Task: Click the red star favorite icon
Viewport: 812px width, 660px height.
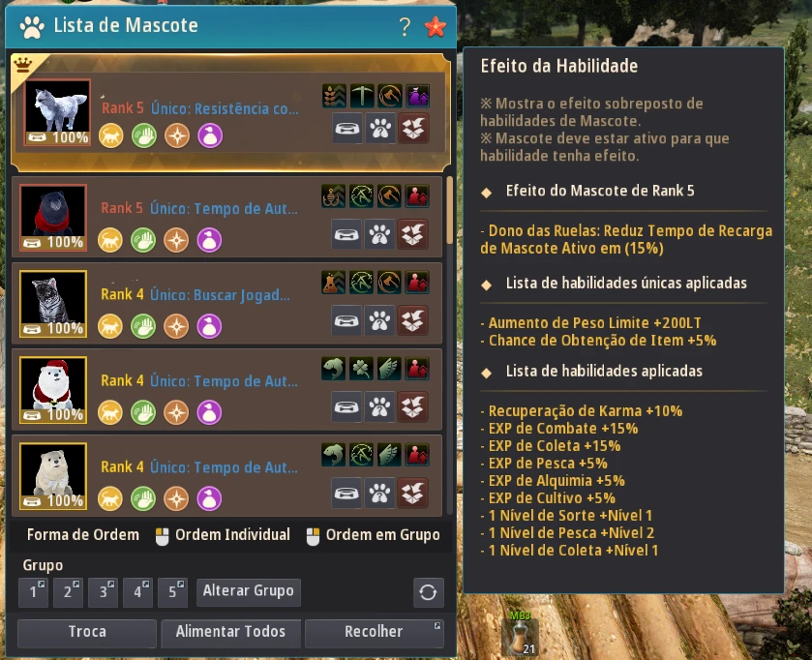Action: click(x=435, y=26)
